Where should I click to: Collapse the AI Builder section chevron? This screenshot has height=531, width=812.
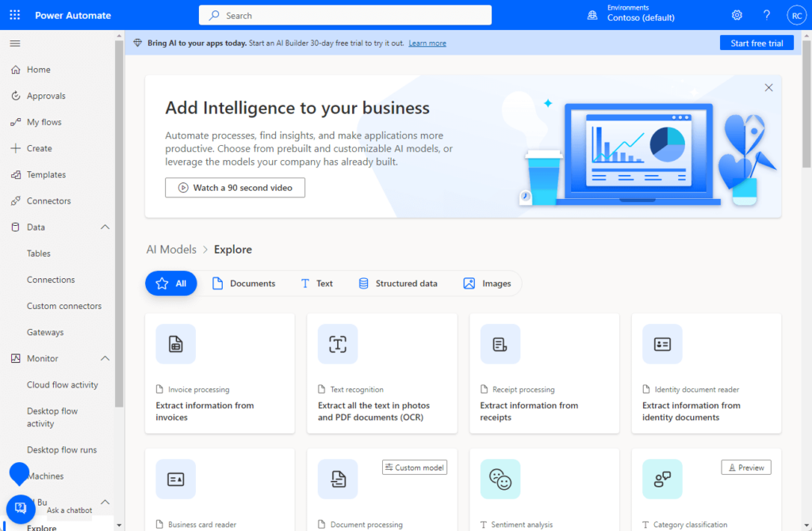[x=105, y=502]
